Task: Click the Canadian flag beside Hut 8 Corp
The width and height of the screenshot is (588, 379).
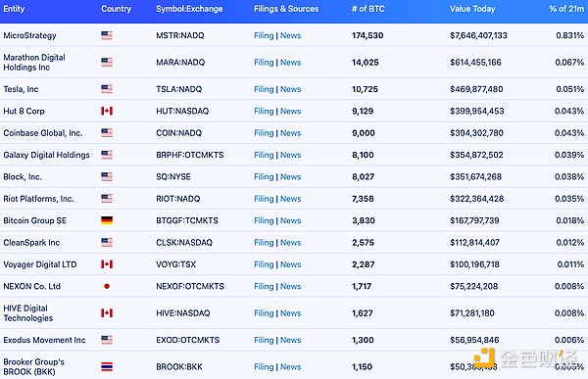Action: click(107, 111)
